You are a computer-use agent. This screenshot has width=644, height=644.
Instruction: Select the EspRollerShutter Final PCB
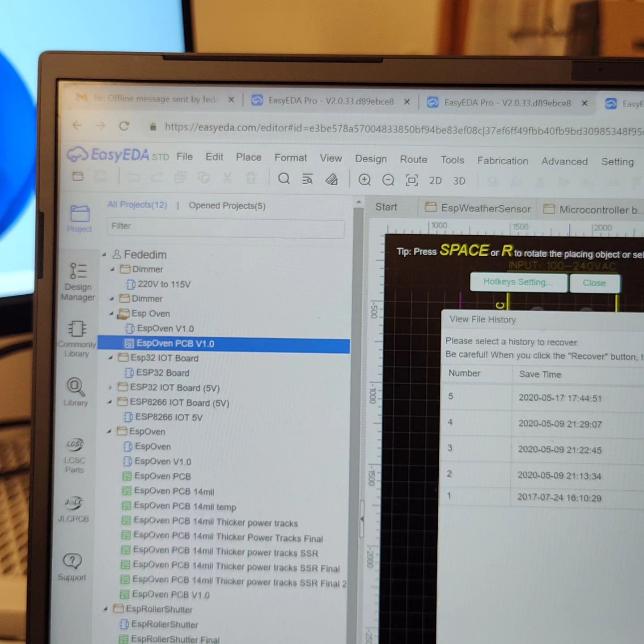tap(169, 639)
